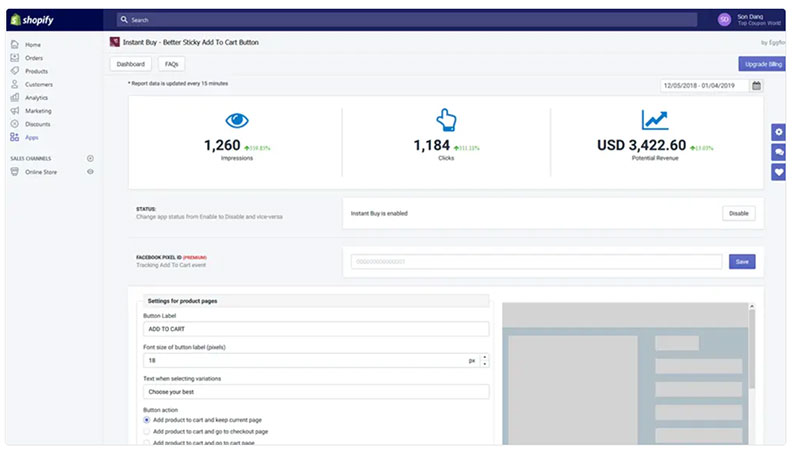View Online Store with eye icon
Viewport: 800px width, 456px height.
pos(90,172)
